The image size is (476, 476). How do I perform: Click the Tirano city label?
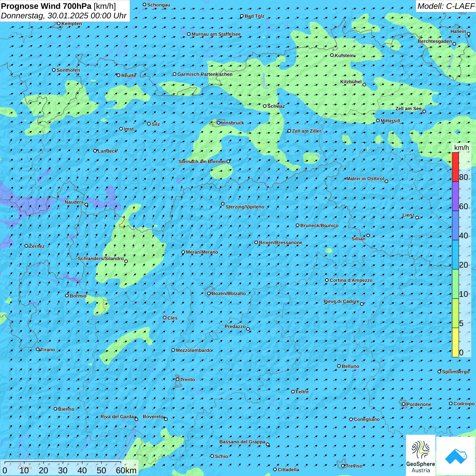[48, 350]
